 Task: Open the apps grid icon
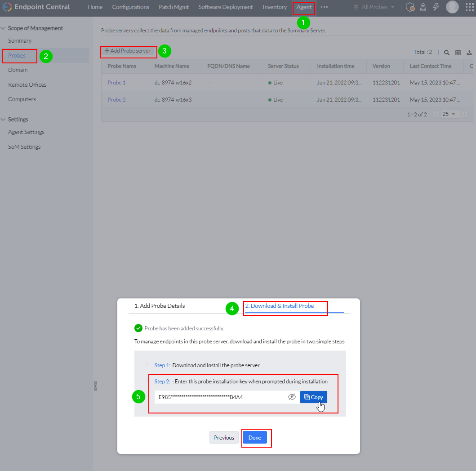(x=470, y=7)
